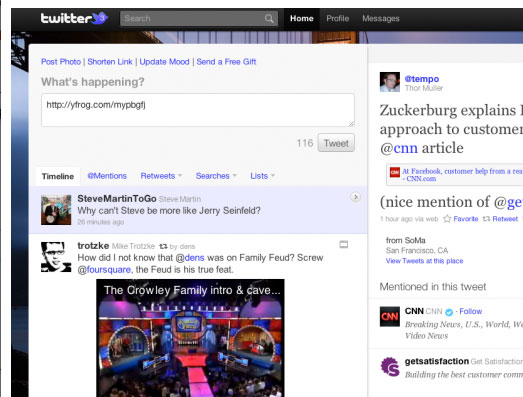Click the retweeted 'by dens' label

182,247
